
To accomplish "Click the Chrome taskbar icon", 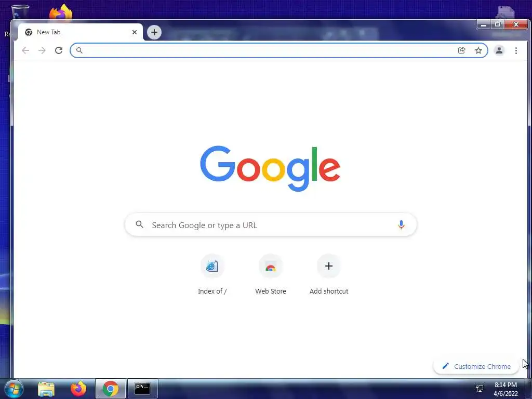I will point(111,389).
